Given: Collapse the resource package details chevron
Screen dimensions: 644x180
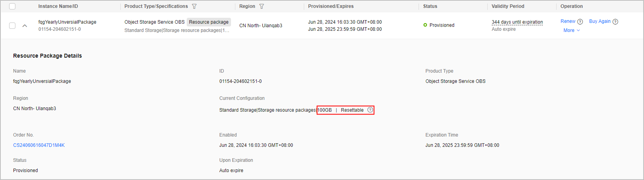Looking at the screenshot, I should tap(25, 26).
